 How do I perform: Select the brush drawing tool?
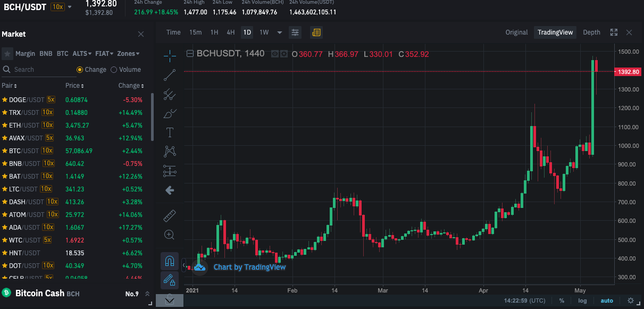point(170,113)
